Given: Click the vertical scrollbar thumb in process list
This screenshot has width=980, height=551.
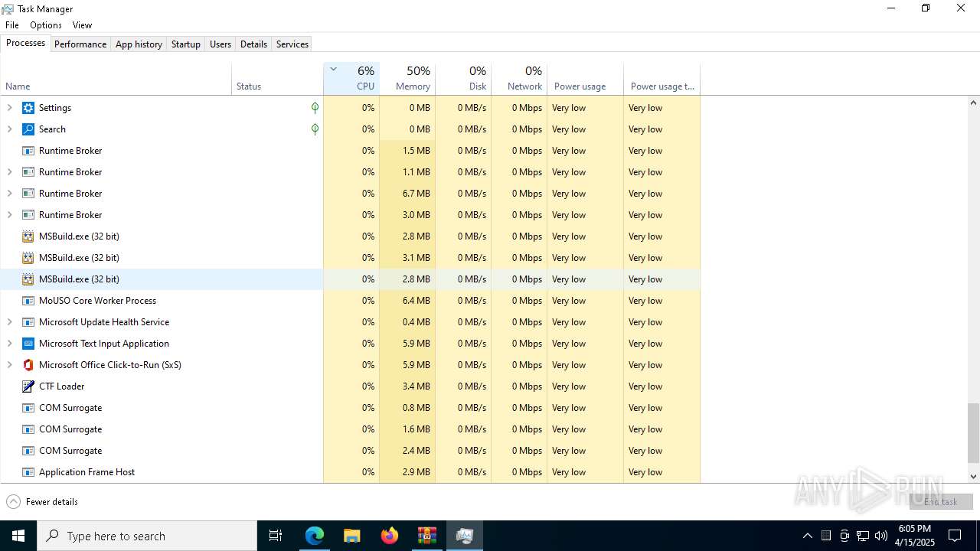Looking at the screenshot, I should [974, 433].
